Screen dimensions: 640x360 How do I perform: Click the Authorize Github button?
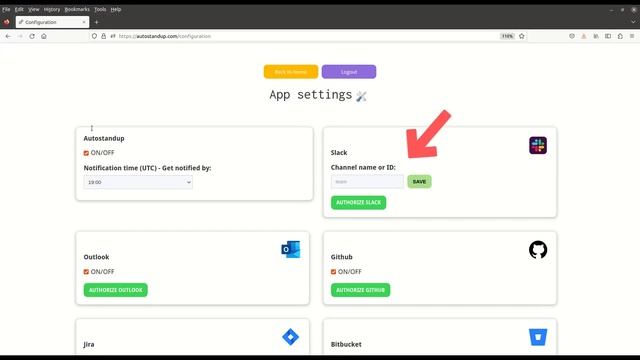point(360,290)
